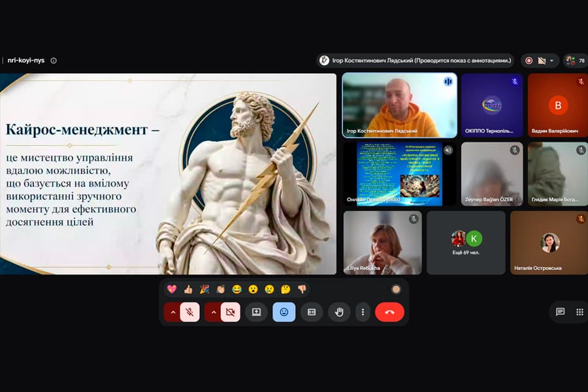Select the meeting code nri-koyi-nys

coord(26,60)
